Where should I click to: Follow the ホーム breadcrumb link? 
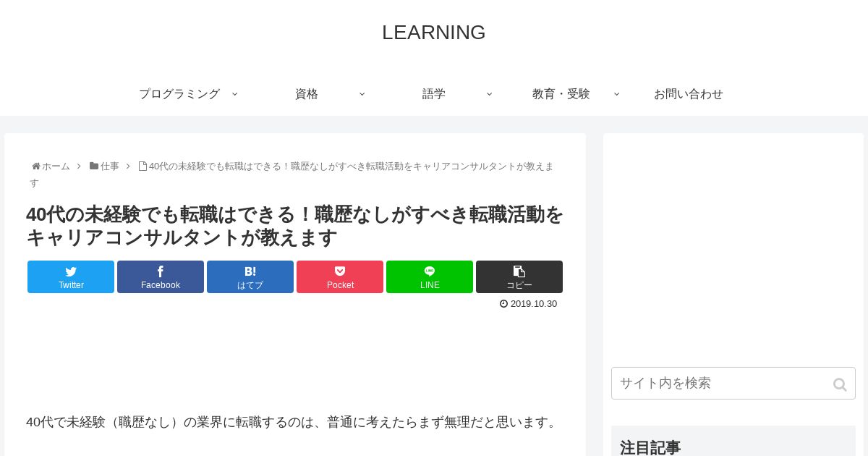point(56,166)
